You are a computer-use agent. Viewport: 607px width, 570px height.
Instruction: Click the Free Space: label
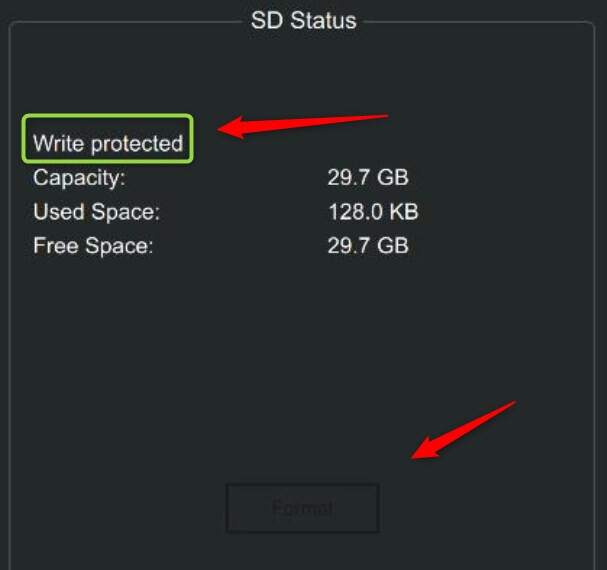93,246
